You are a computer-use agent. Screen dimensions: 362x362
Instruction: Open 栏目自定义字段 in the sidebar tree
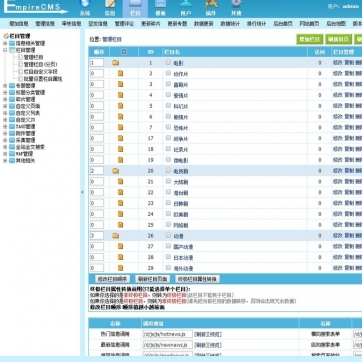tap(40, 71)
